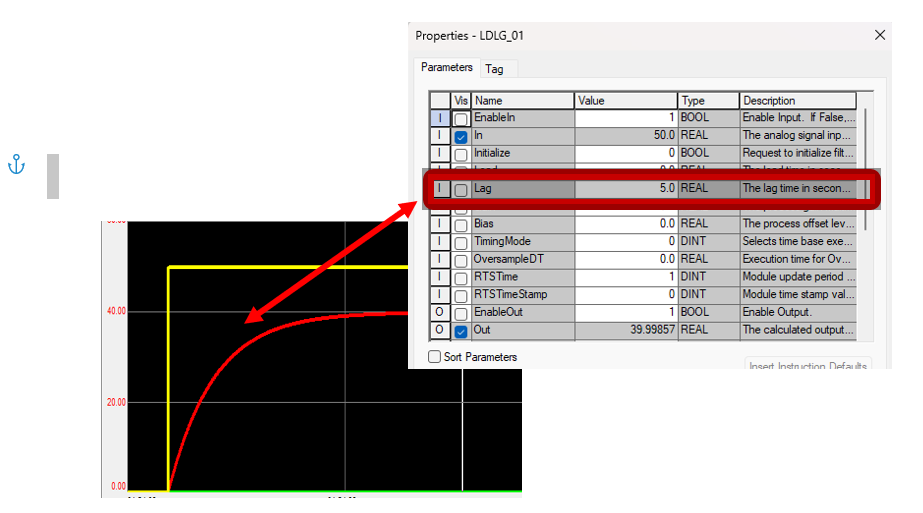Select the Out row header O cell

tap(440, 330)
